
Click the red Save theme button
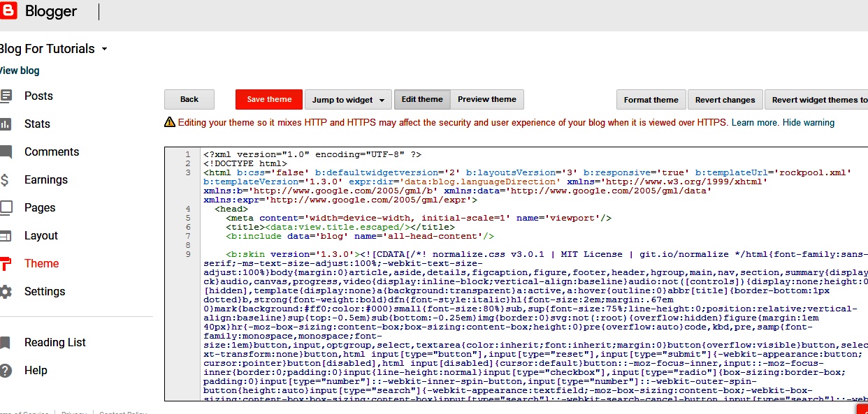269,100
